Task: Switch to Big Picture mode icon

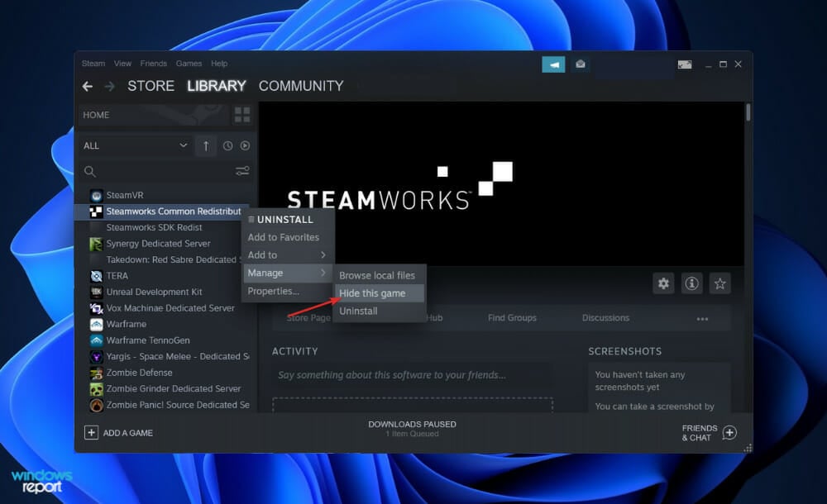Action: coord(685,64)
